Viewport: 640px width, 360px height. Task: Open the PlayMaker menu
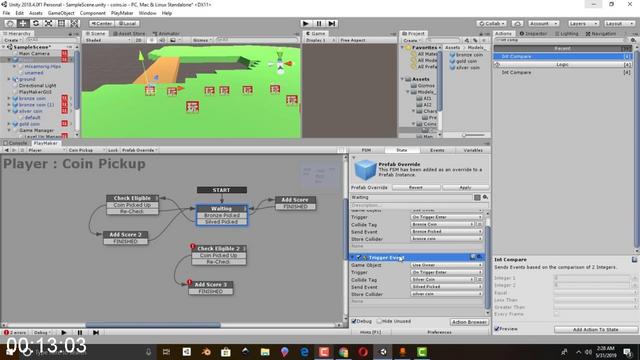(x=122, y=13)
